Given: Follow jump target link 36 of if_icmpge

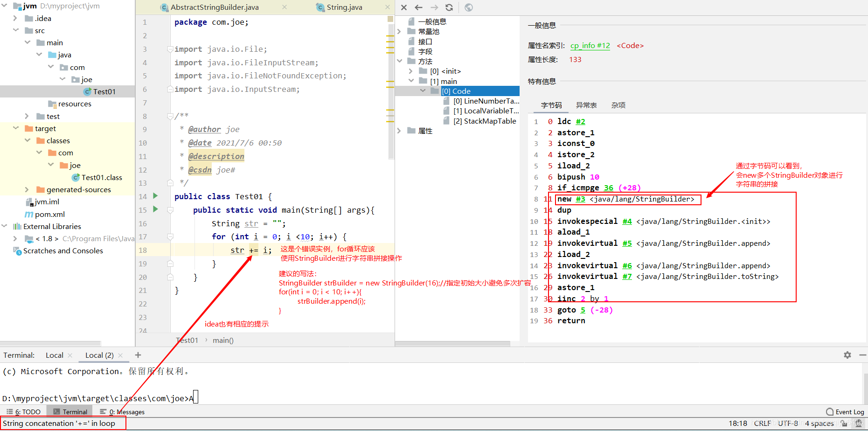Looking at the screenshot, I should [x=609, y=188].
